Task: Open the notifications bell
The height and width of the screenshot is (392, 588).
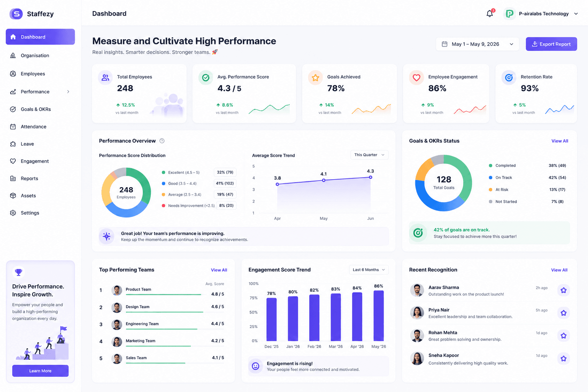Action: (490, 14)
